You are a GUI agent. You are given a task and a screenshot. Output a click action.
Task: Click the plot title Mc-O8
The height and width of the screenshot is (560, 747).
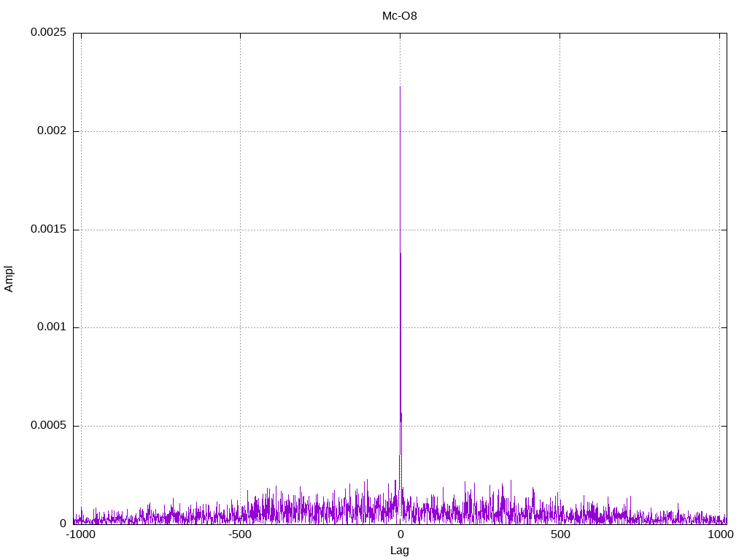400,16
